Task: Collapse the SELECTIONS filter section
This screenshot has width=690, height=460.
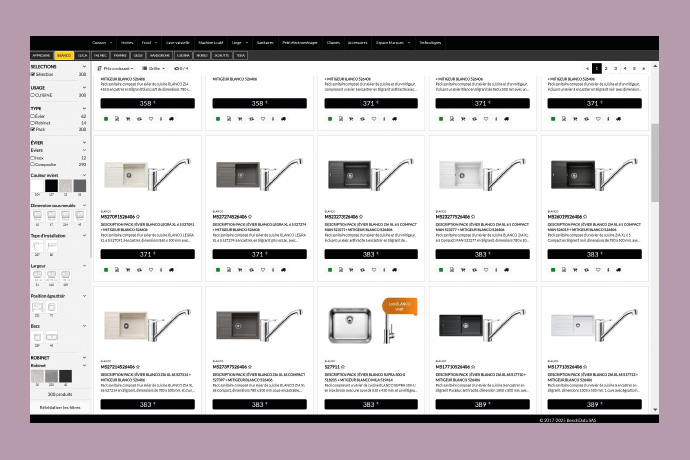Action: [x=84, y=66]
